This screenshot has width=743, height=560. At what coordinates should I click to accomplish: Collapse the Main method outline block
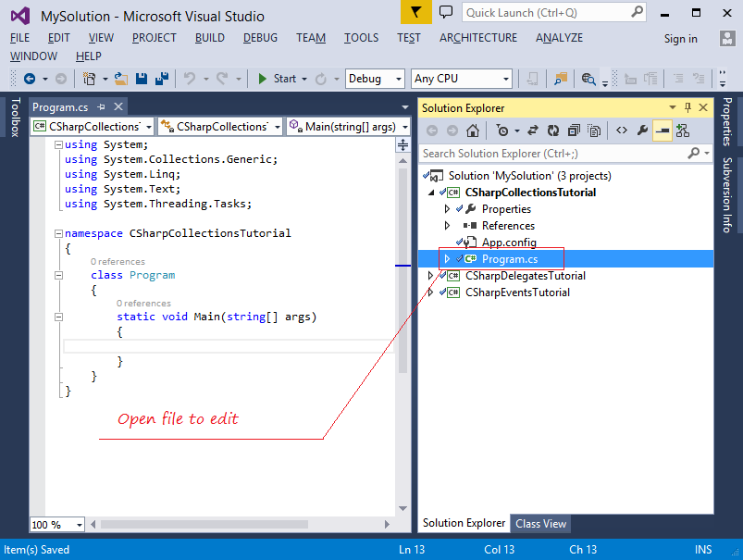coord(58,317)
